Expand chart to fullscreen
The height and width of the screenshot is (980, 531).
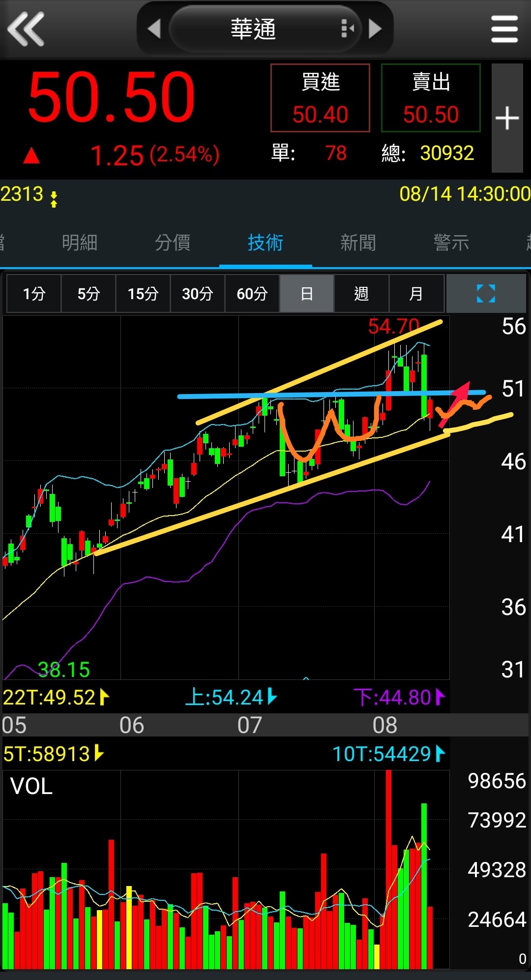[486, 294]
